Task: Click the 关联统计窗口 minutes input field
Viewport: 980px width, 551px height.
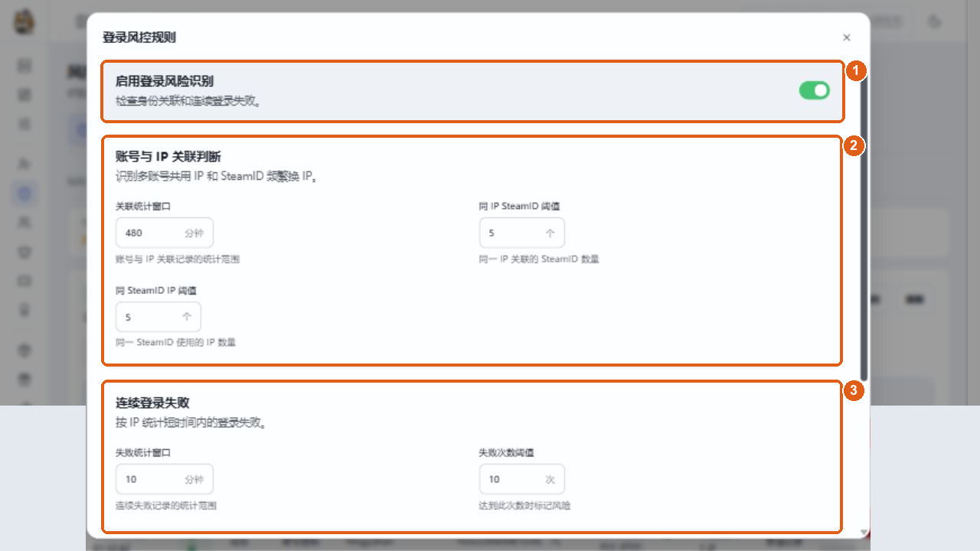Action: pos(165,233)
